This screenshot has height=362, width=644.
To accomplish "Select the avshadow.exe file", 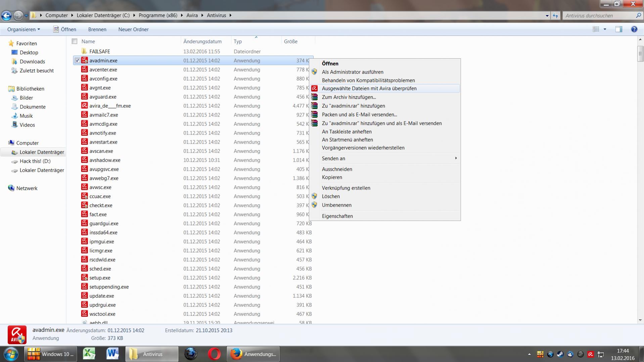I will [x=193, y=160].
